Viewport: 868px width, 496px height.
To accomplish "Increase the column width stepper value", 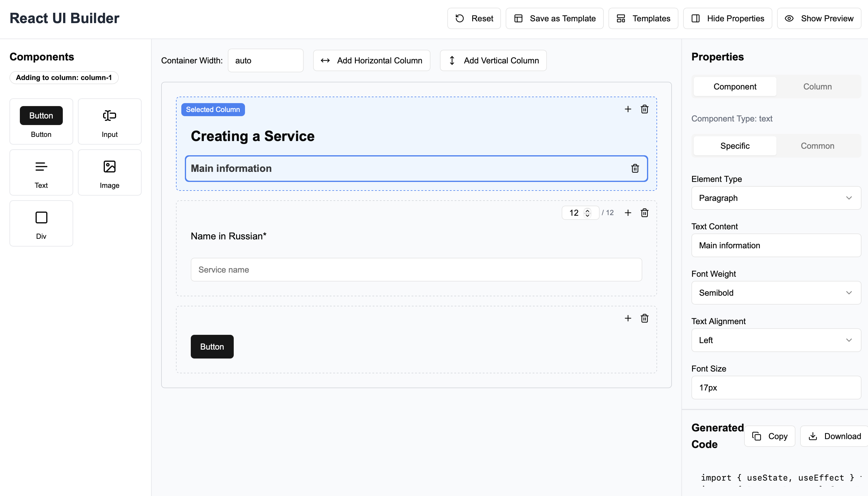I will [x=587, y=210].
